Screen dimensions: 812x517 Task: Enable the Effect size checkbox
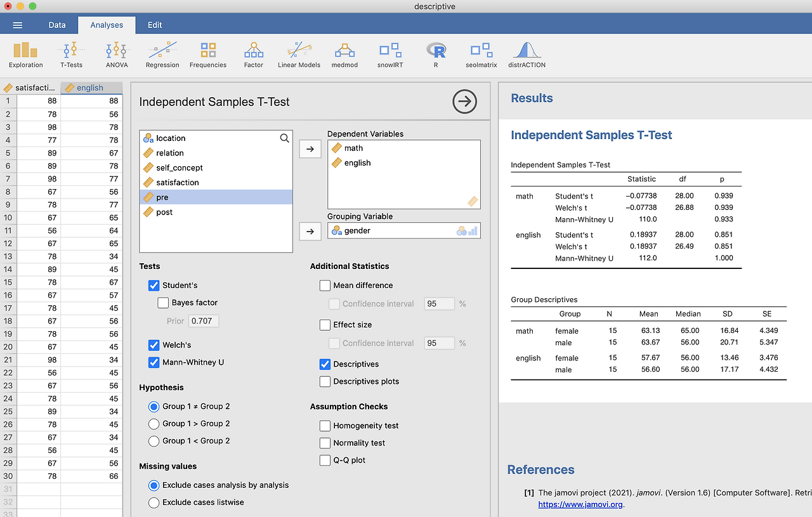[x=325, y=325]
